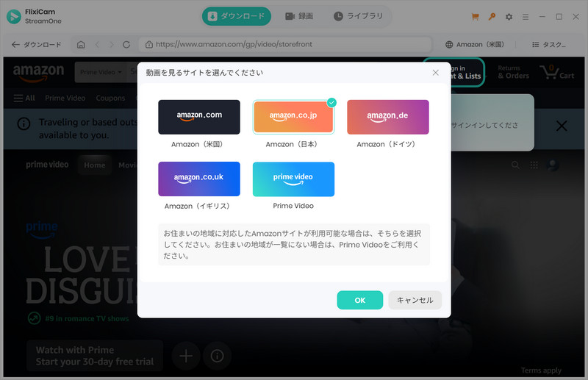Open the hamburger menu icon in title bar
Image resolution: width=588 pixels, height=380 pixels.
point(526,17)
